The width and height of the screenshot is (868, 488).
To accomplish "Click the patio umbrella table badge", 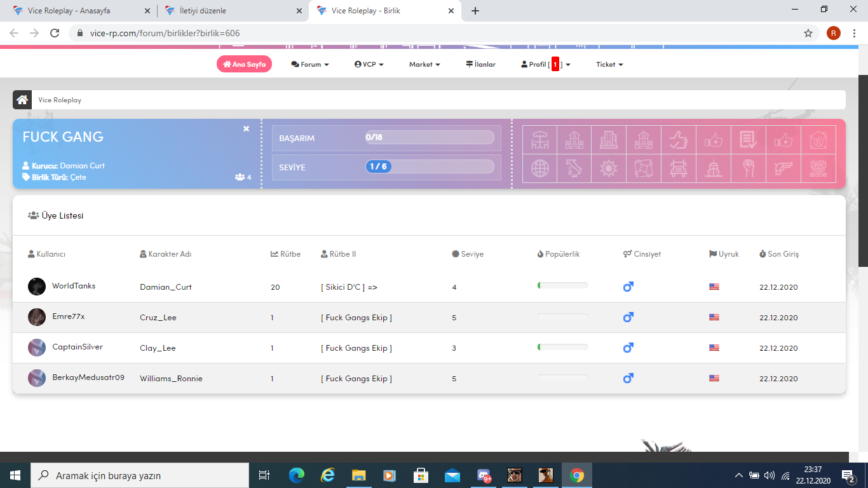I will pos(540,140).
